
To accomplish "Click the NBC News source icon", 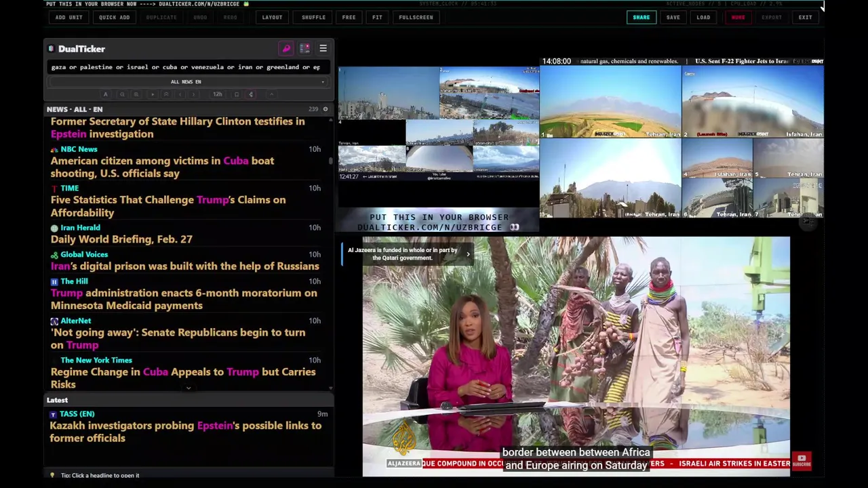I will pyautogui.click(x=54, y=149).
